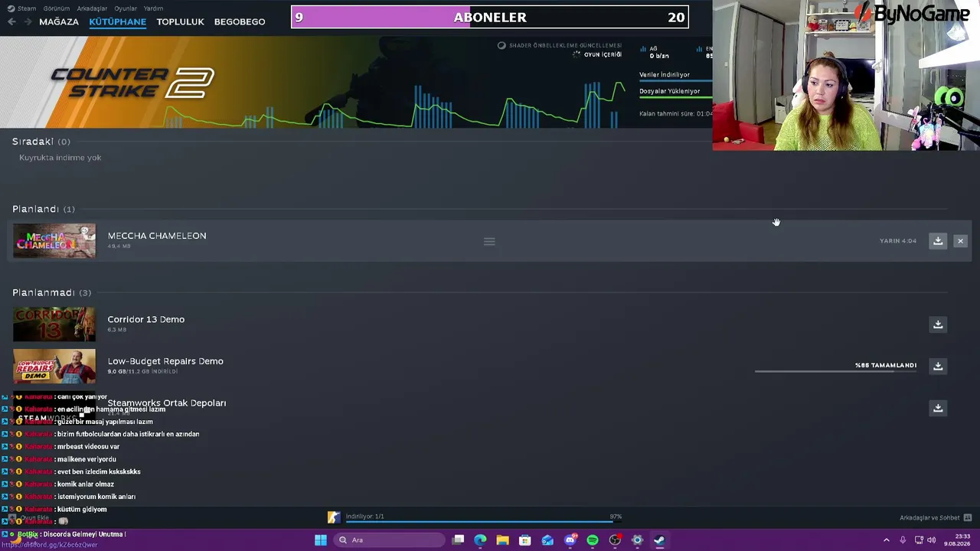Open the Windows Start menu

coord(321,540)
